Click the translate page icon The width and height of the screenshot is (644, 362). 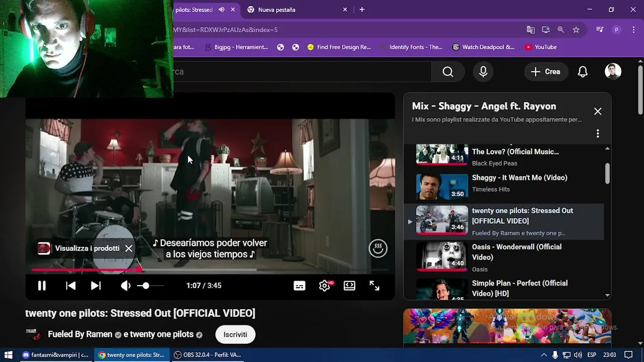point(531,30)
